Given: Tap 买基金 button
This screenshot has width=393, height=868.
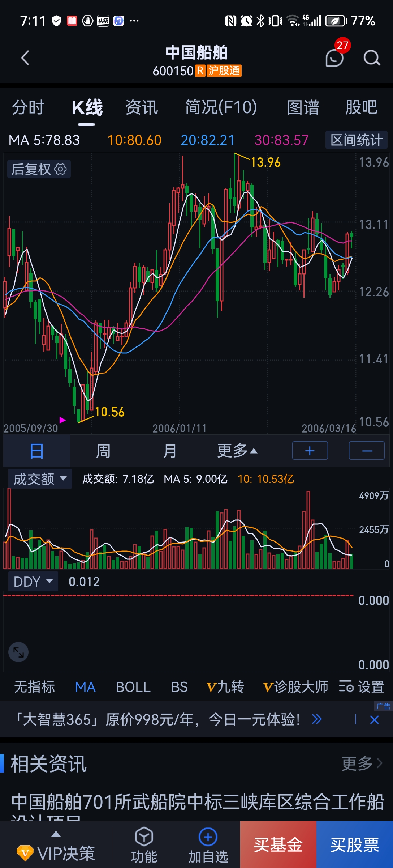Looking at the screenshot, I should coord(278,844).
